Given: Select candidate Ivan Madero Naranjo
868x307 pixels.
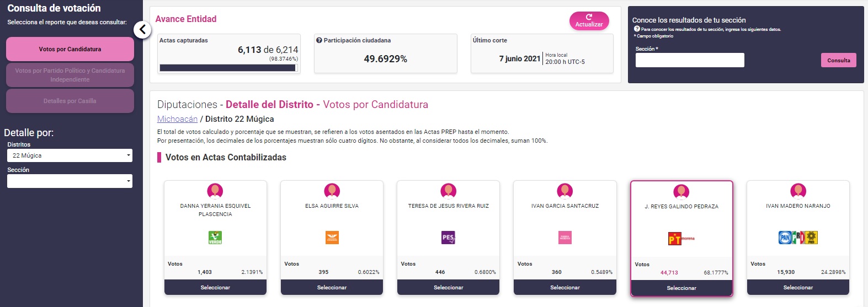Looking at the screenshot, I should click(x=798, y=287).
